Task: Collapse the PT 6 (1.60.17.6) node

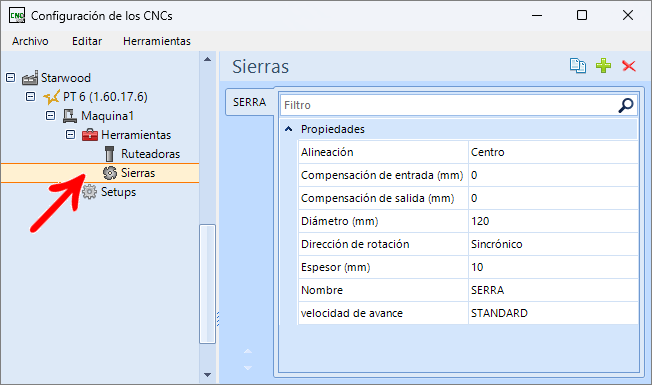Action: (30, 97)
